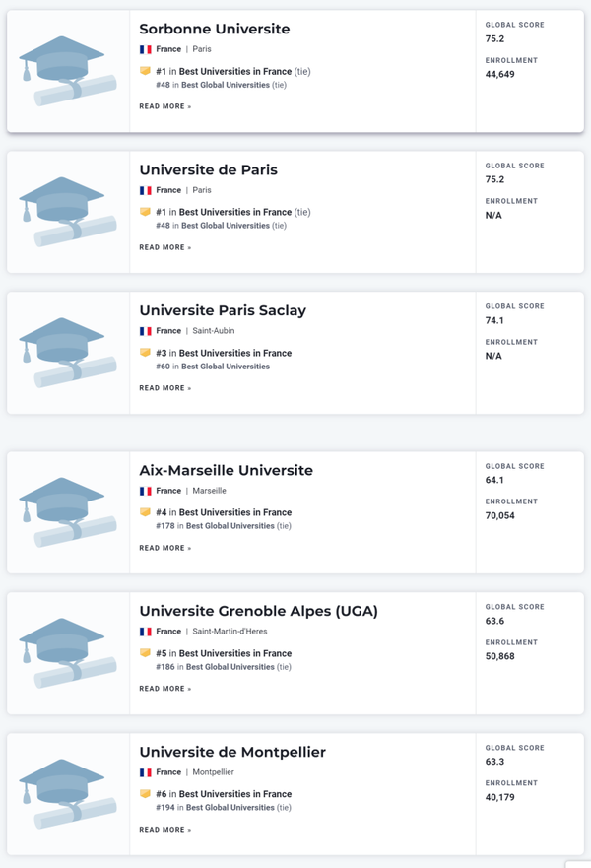
Task: Expand Read More for Sorbonne Universite
Action: pyautogui.click(x=164, y=106)
